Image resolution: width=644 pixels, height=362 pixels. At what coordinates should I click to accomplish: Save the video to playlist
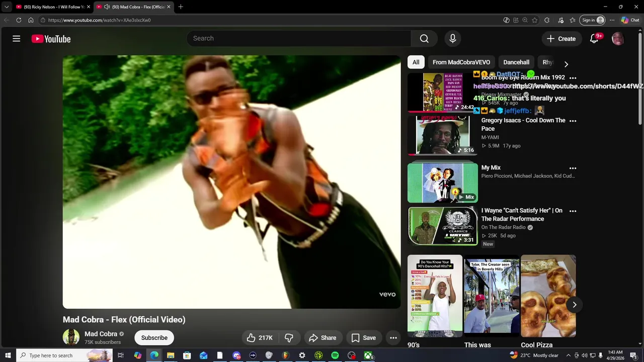pos(363,338)
